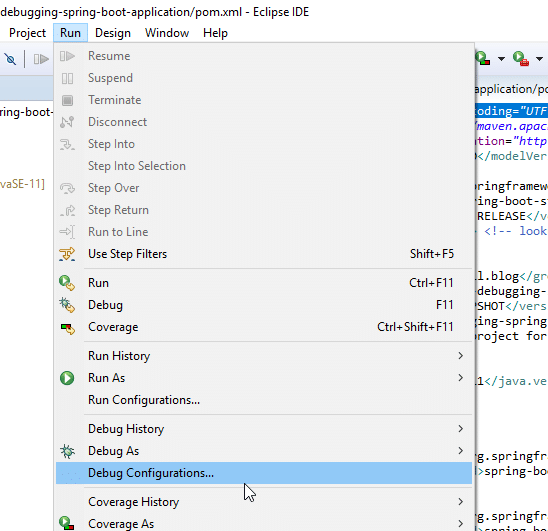548x531 pixels.
Task: Click the Coverage launch toolbar icon
Action: pyautogui.click(x=483, y=58)
